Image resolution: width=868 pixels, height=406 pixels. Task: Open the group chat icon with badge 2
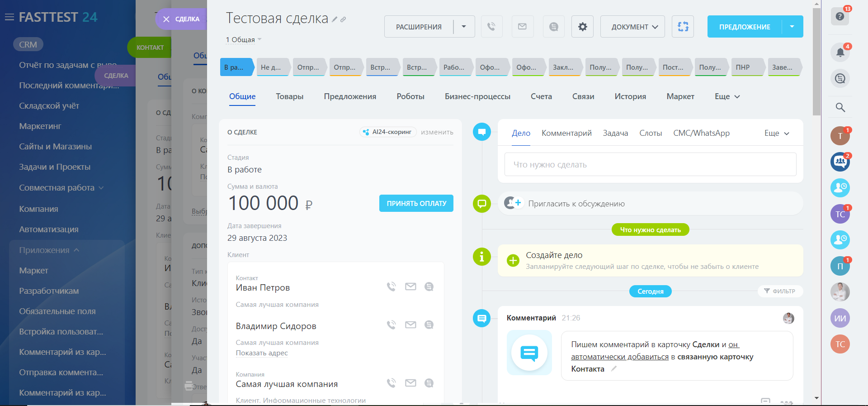840,162
